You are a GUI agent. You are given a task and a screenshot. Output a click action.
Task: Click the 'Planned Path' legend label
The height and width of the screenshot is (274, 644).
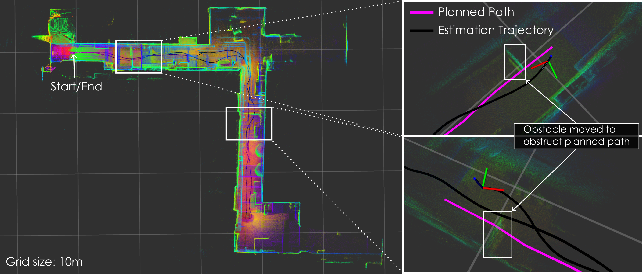[x=476, y=12]
